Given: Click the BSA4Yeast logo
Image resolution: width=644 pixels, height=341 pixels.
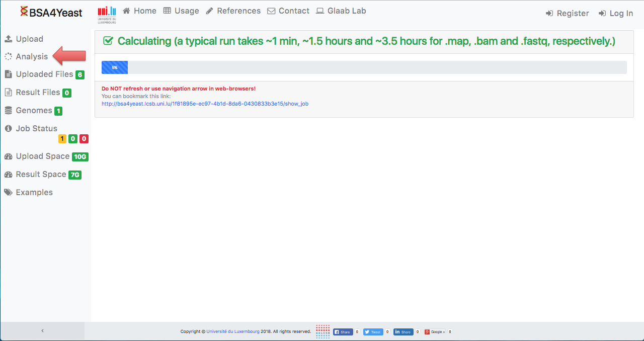Looking at the screenshot, I should tap(51, 13).
